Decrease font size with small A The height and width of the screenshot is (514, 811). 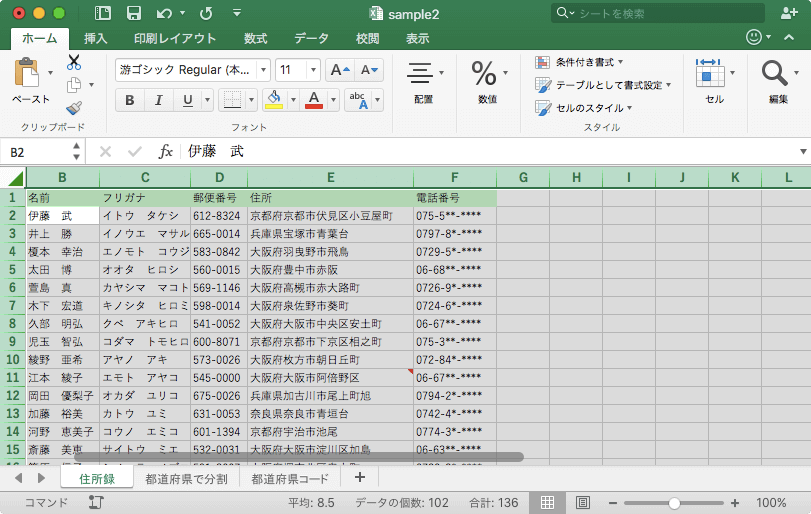pos(369,70)
